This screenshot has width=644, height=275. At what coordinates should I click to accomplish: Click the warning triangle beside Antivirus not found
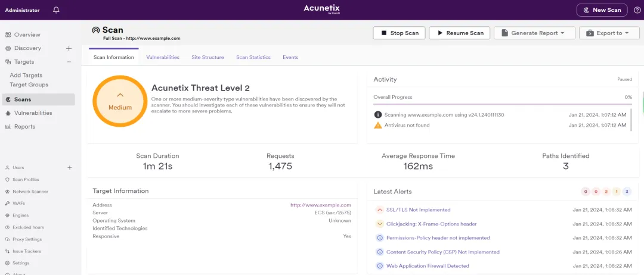pyautogui.click(x=378, y=126)
